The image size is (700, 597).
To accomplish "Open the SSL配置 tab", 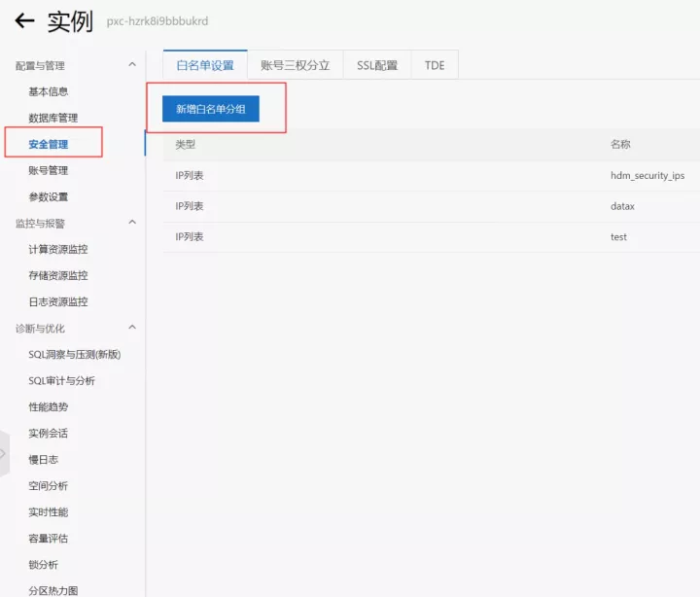I will 377,65.
